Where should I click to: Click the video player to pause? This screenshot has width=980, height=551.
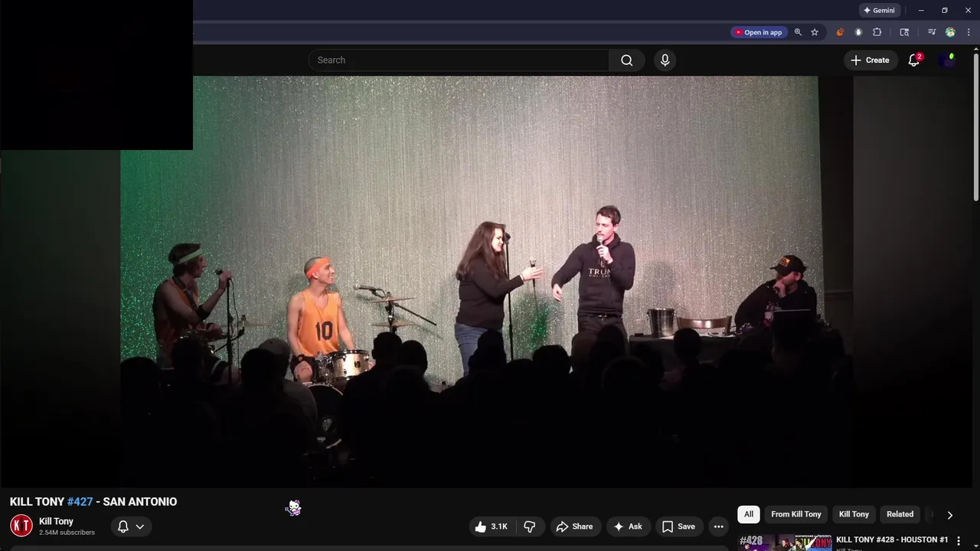(485, 281)
